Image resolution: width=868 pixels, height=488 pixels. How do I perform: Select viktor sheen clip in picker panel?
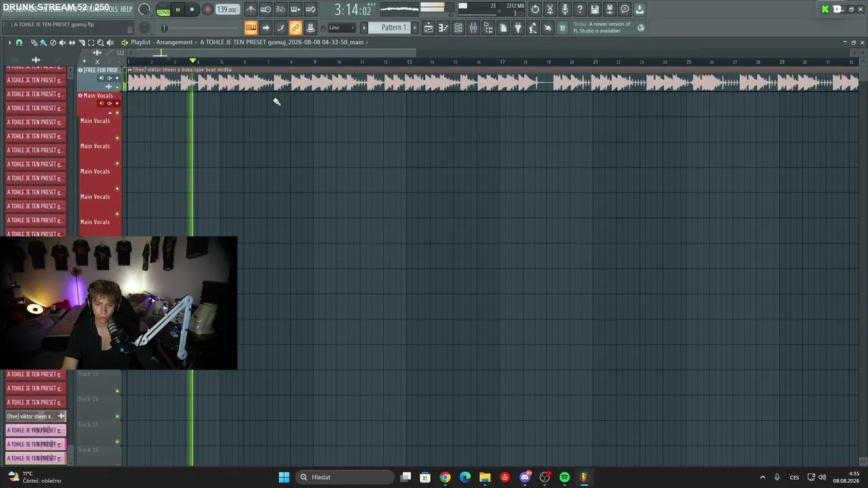coord(35,416)
